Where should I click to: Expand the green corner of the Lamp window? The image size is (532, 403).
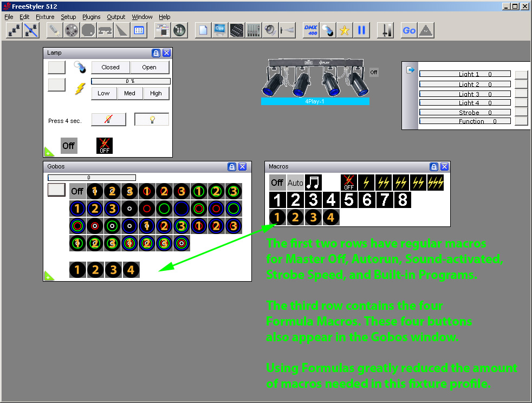pyautogui.click(x=49, y=152)
